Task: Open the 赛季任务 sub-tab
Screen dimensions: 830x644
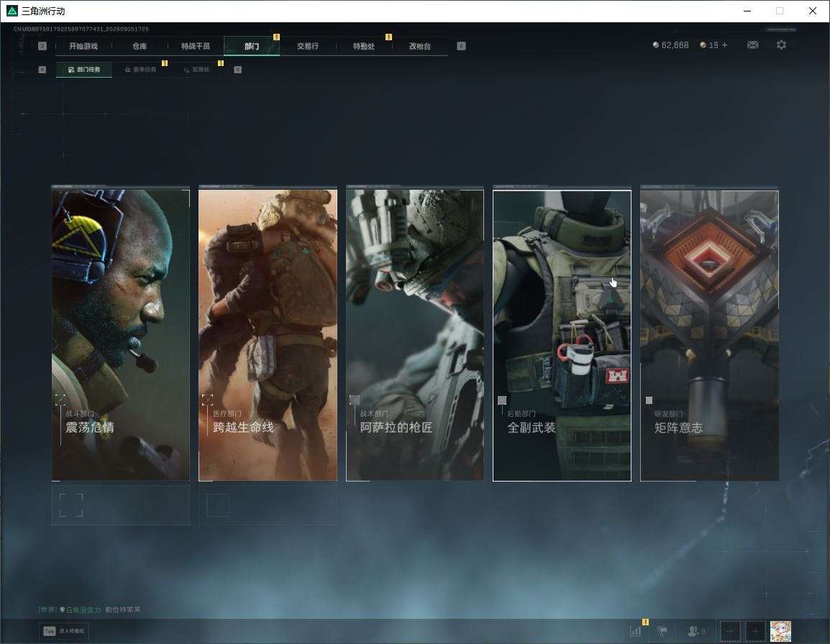Action: (x=140, y=69)
